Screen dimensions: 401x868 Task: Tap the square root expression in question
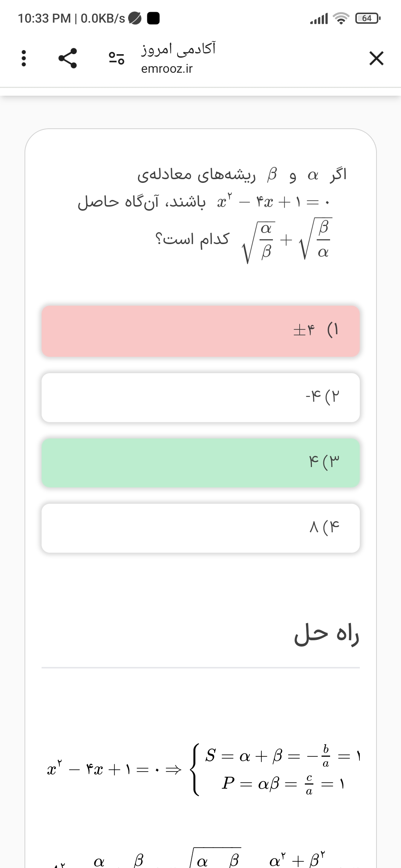point(287,240)
